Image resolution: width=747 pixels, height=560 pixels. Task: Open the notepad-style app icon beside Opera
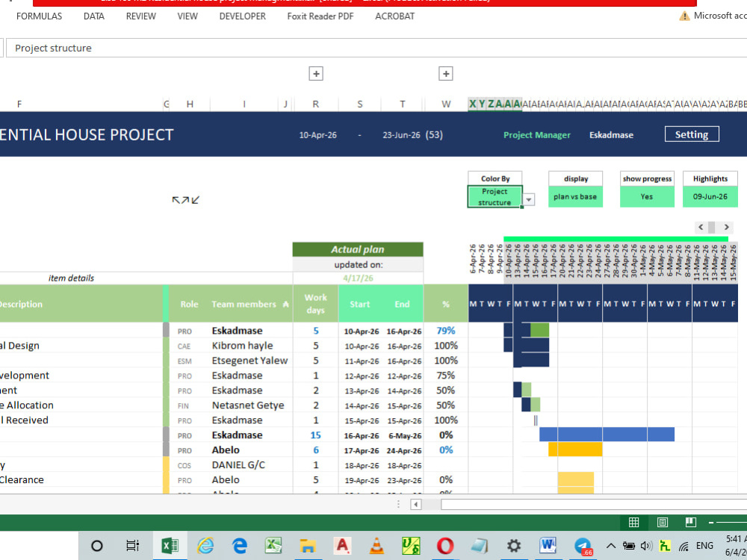point(480,546)
